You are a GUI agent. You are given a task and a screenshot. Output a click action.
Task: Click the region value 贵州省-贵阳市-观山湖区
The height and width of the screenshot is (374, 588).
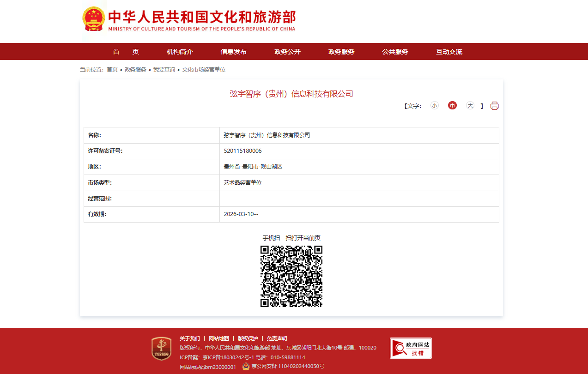(253, 167)
